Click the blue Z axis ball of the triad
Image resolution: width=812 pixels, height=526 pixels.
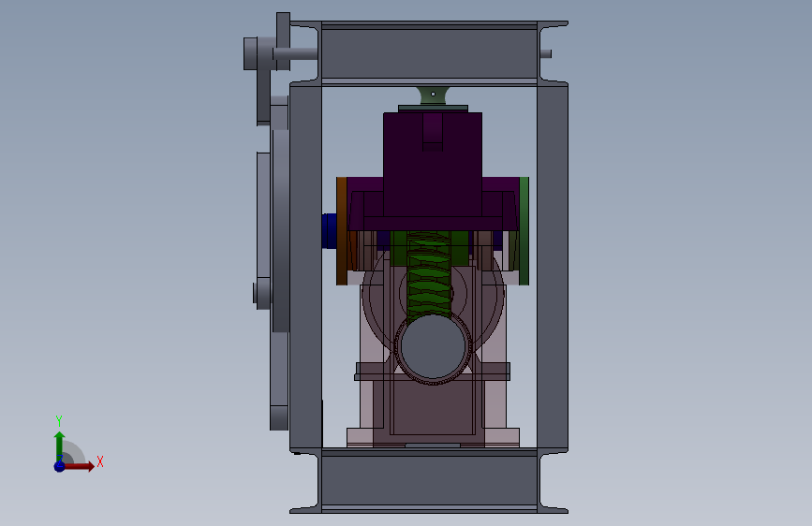coord(60,466)
